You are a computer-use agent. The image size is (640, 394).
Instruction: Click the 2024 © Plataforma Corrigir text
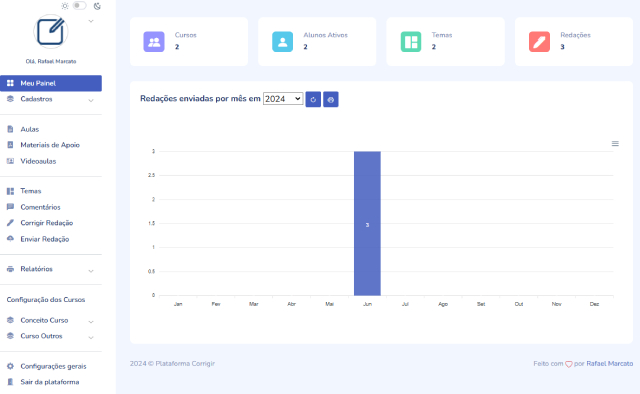coord(172,363)
